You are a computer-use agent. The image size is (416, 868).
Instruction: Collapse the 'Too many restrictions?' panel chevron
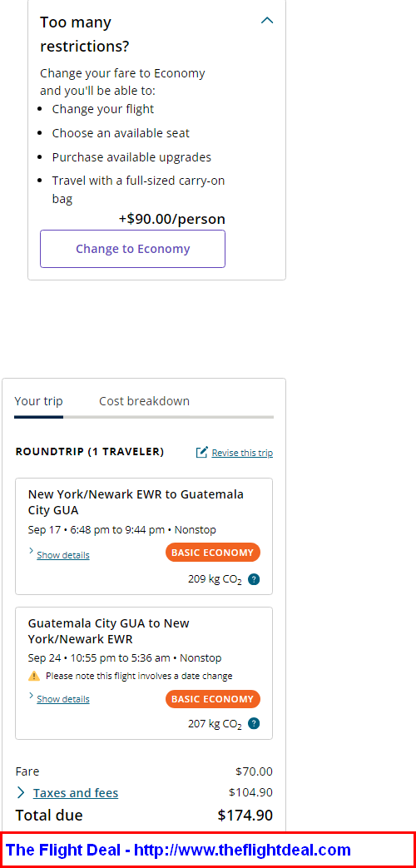(x=267, y=21)
